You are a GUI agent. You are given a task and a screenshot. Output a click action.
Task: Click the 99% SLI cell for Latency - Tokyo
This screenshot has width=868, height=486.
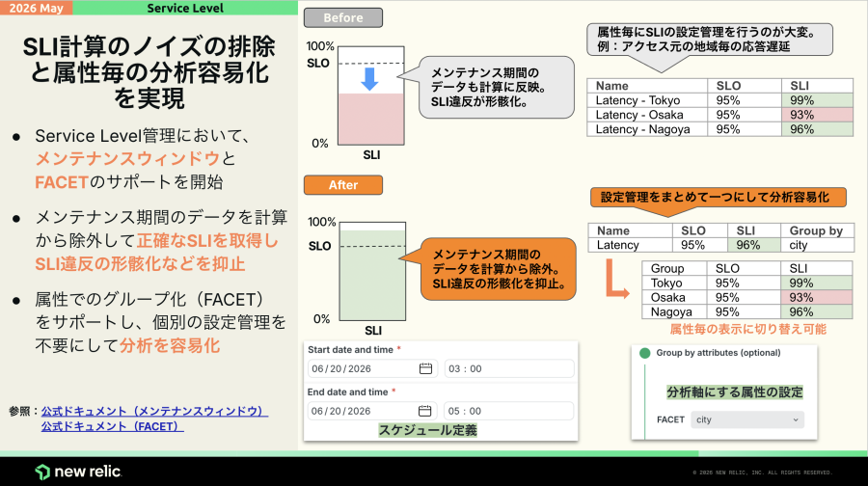[817, 100]
